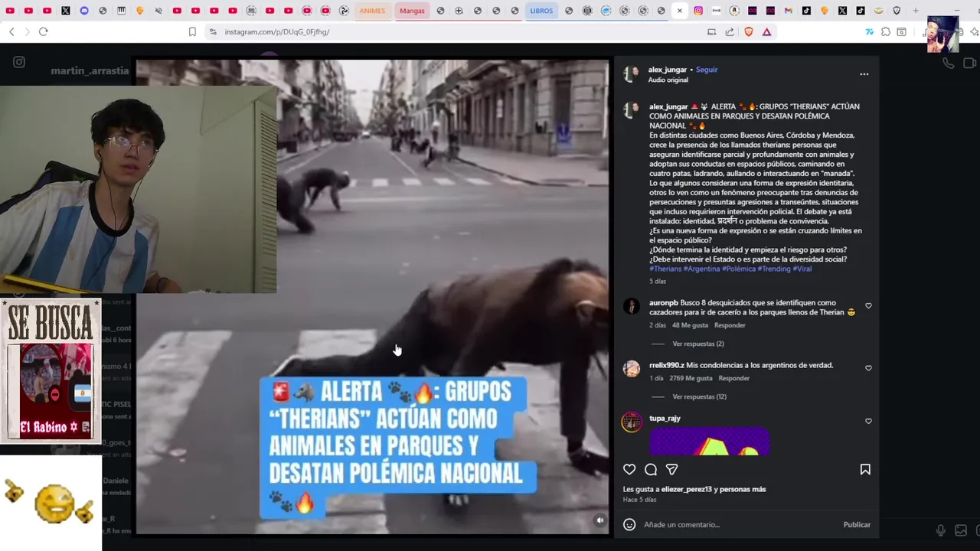
Task: Click the GIF sticker in tupa_rajy's comment
Action: click(709, 442)
